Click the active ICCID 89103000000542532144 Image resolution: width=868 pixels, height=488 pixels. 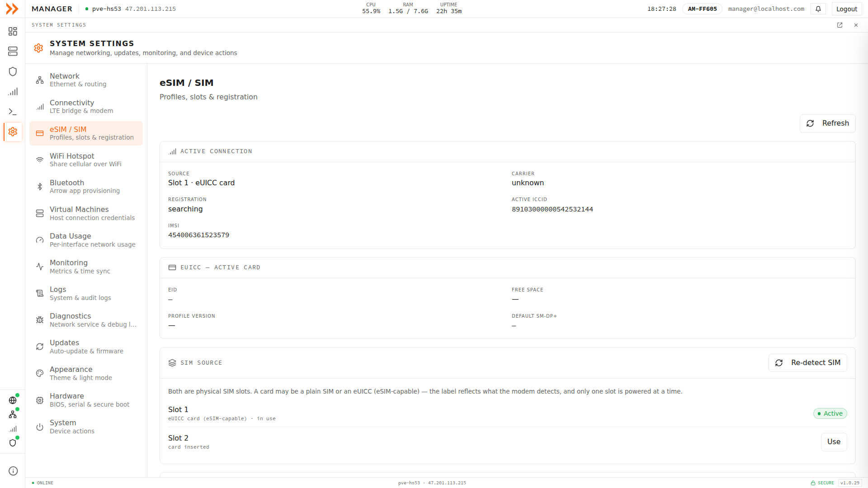(x=552, y=209)
